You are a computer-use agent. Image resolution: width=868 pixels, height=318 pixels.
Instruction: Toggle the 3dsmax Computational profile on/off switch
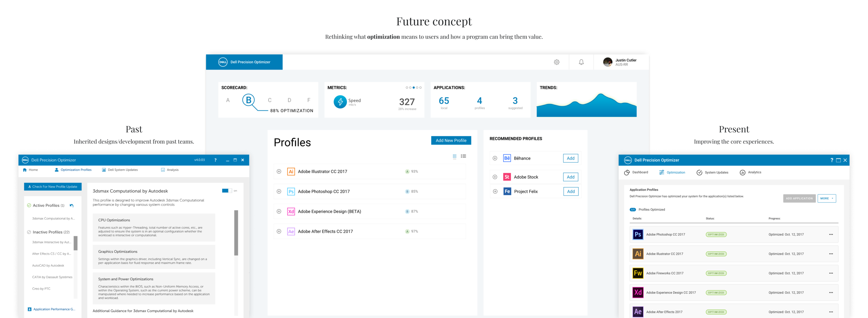[227, 191]
